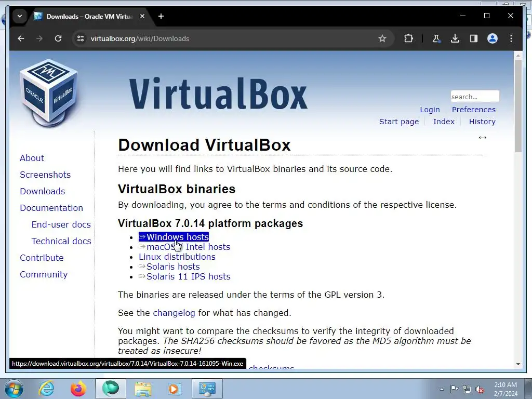
Task: Click the VirtualBox cube logo
Action: tap(49, 93)
